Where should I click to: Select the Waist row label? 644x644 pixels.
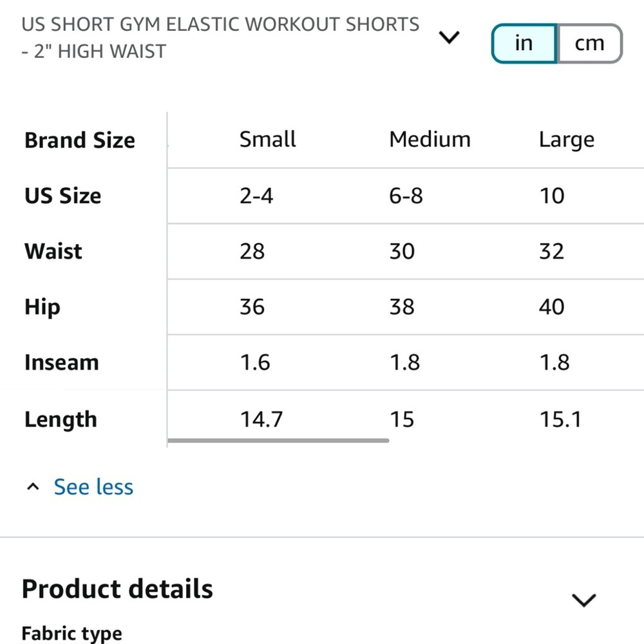pyautogui.click(x=52, y=252)
